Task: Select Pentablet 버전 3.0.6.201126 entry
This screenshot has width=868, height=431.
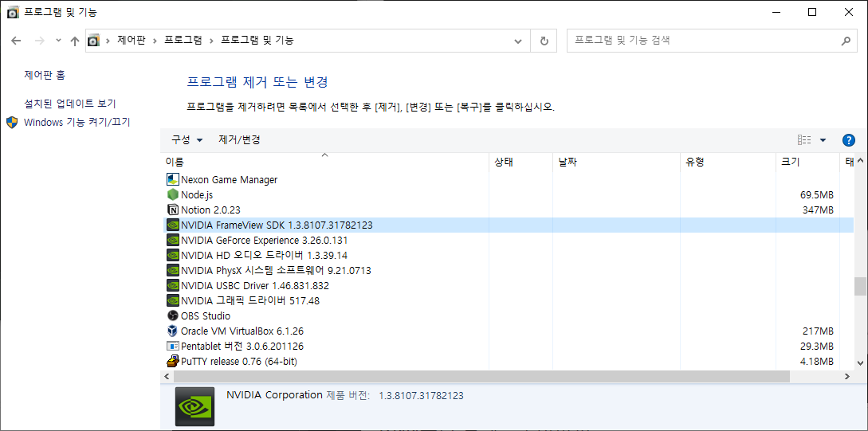Action: coord(242,347)
